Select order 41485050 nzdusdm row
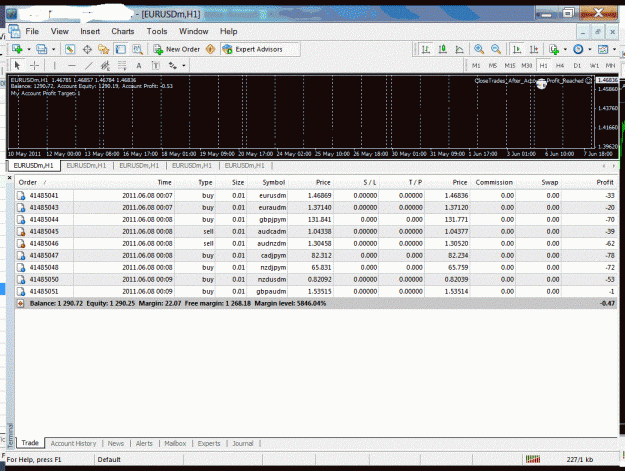The image size is (625, 471). coord(316,279)
